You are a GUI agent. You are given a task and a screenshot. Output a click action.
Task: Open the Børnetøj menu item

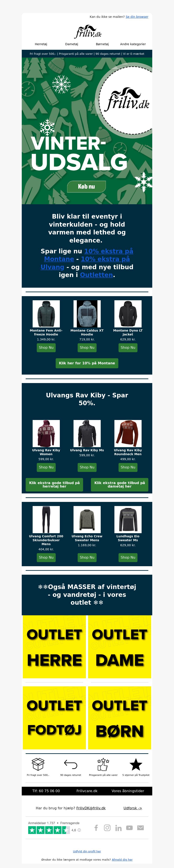(x=102, y=44)
